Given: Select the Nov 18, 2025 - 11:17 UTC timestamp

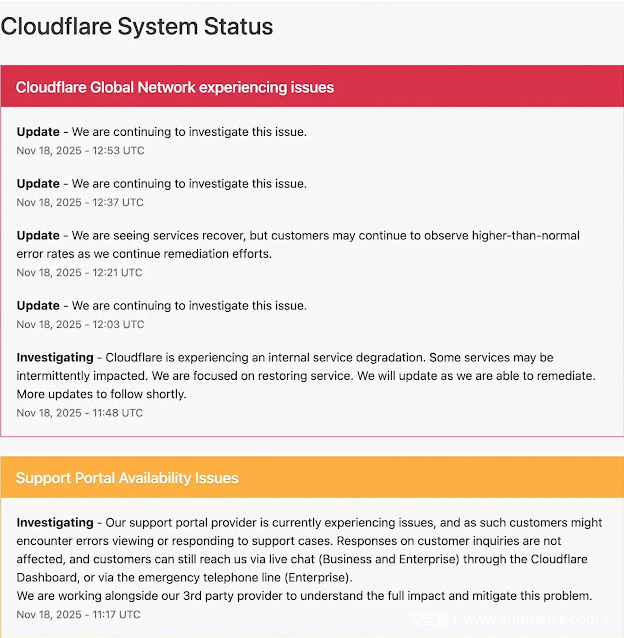Looking at the screenshot, I should tap(80, 615).
